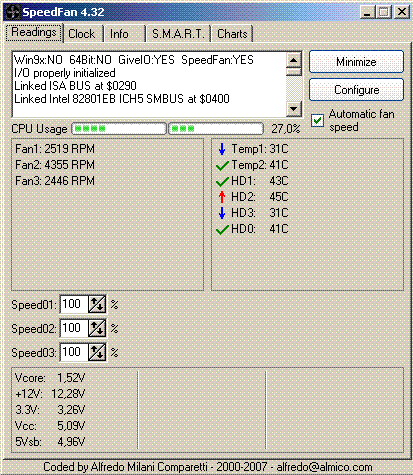Click the green checkmark beside HD1
Image resolution: width=413 pixels, height=475 pixels.
pyautogui.click(x=222, y=181)
